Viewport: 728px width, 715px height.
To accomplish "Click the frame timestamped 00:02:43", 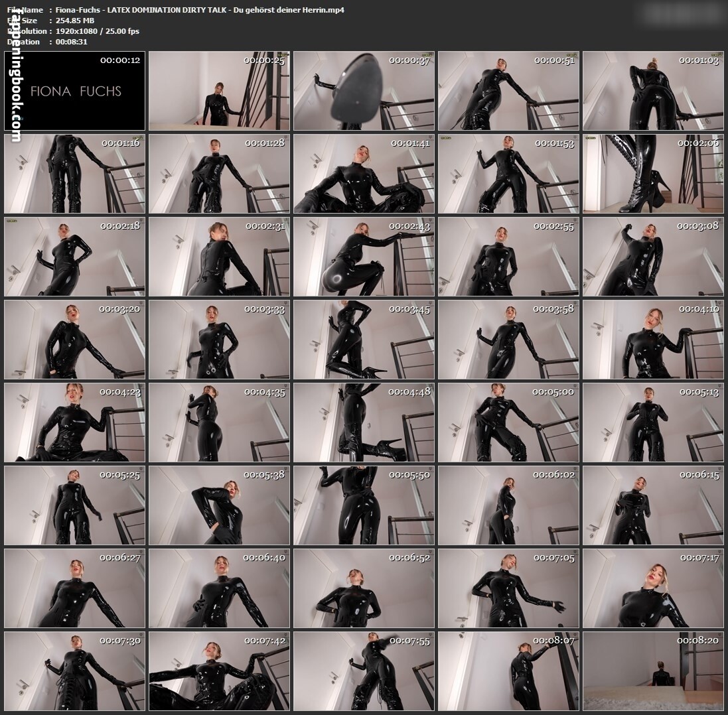I will point(364,257).
